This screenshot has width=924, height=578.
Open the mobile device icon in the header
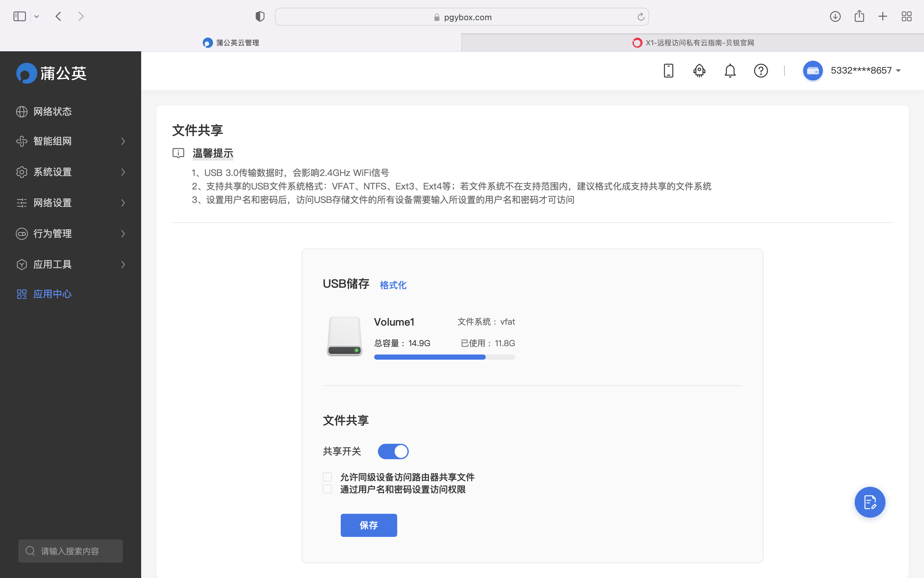pos(669,71)
